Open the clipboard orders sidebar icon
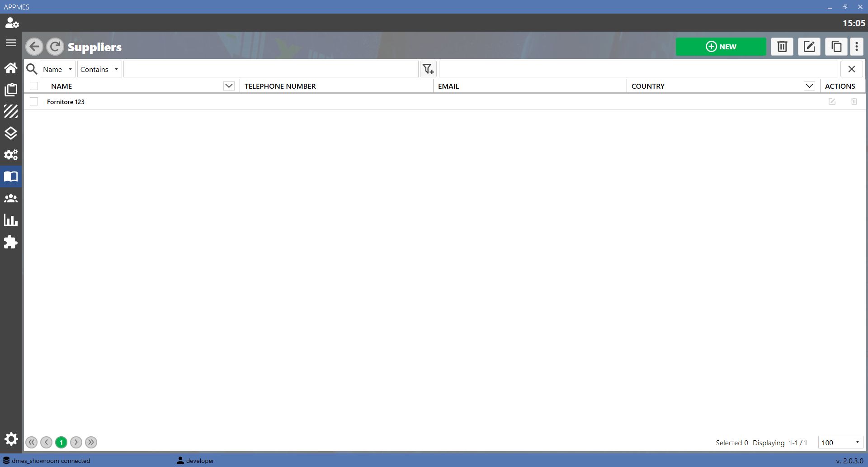This screenshot has height=467, width=868. tap(11, 90)
